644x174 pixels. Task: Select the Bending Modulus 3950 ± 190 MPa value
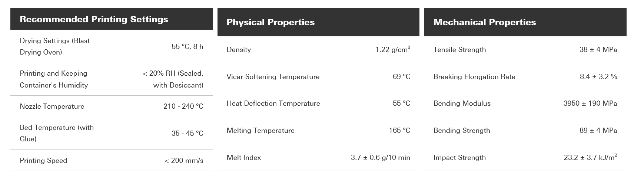click(590, 104)
